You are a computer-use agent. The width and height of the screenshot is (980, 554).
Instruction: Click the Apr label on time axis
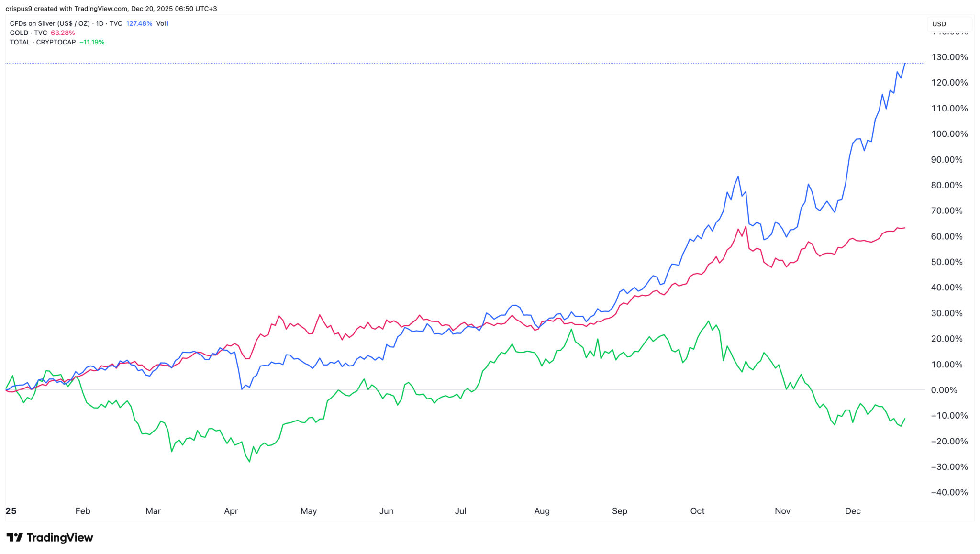pyautogui.click(x=231, y=511)
